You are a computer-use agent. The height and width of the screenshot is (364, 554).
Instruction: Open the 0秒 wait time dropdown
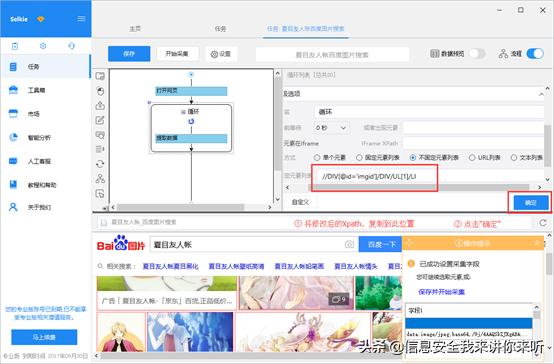point(331,128)
